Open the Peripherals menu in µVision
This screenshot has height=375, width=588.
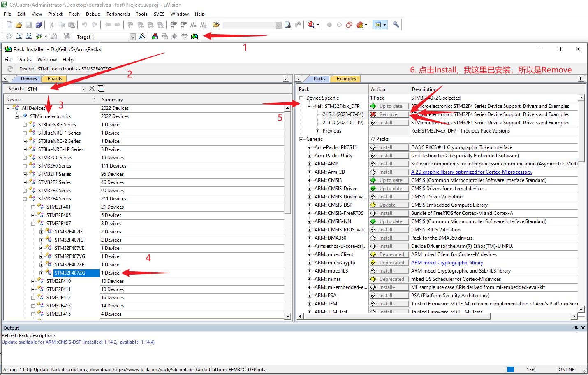click(118, 14)
